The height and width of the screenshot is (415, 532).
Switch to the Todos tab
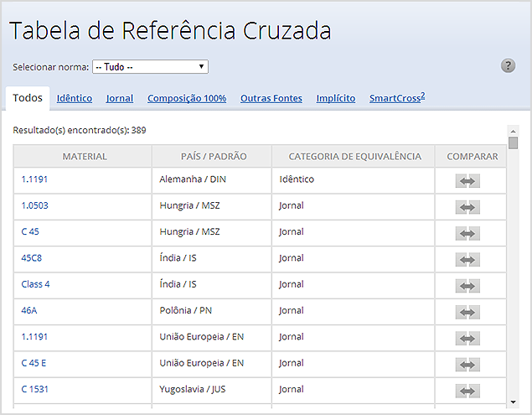pyautogui.click(x=28, y=98)
